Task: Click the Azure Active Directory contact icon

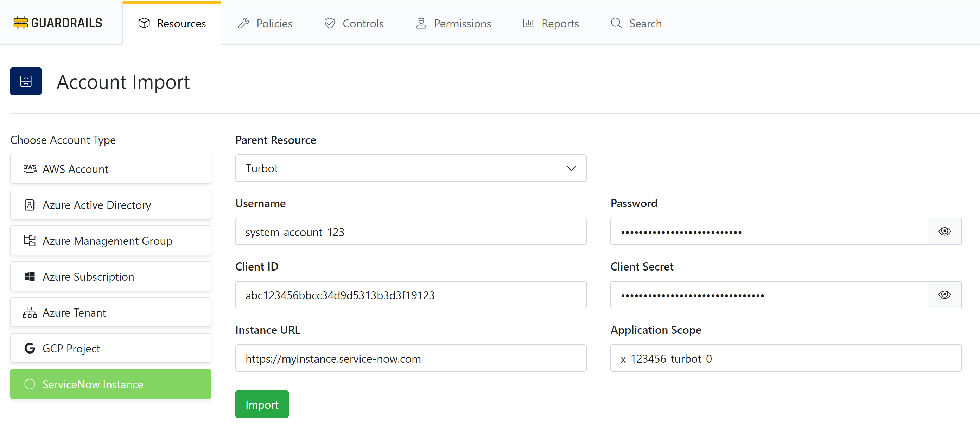Action: point(30,205)
